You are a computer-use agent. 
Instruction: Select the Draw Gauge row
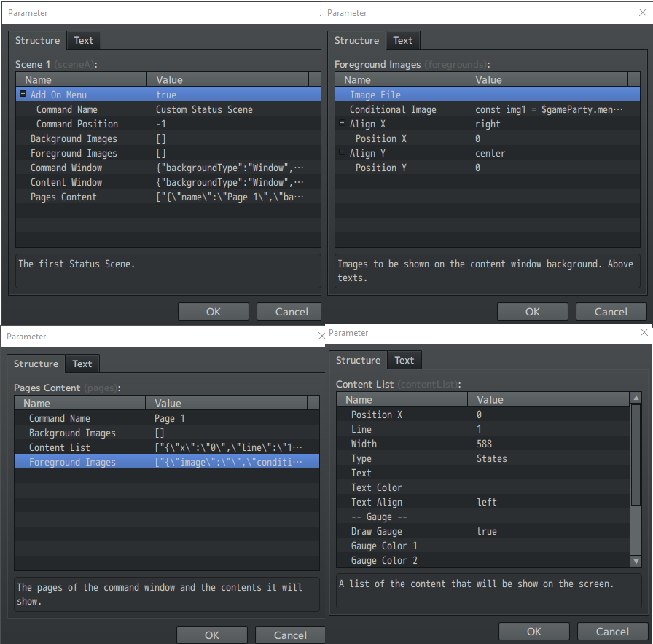(x=483, y=531)
